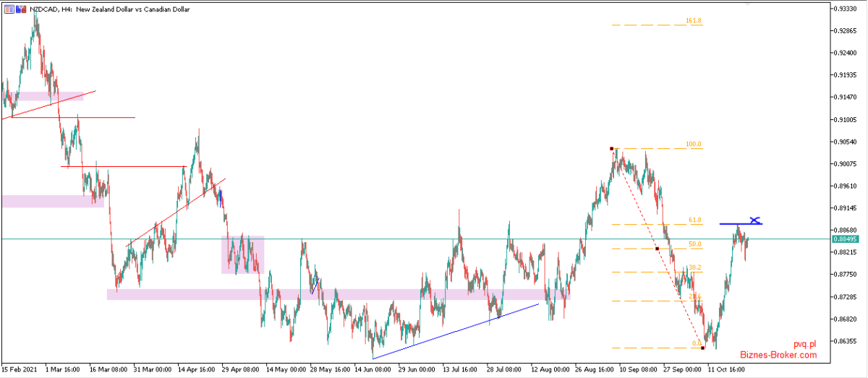Select the pink square zone near 29 Apr
The height and width of the screenshot is (378, 868).
pos(242,254)
